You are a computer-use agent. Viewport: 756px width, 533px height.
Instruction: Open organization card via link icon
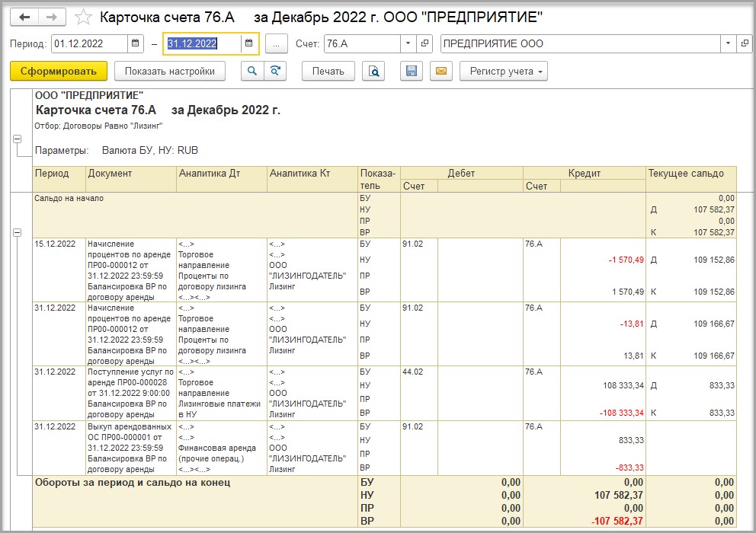pos(745,43)
